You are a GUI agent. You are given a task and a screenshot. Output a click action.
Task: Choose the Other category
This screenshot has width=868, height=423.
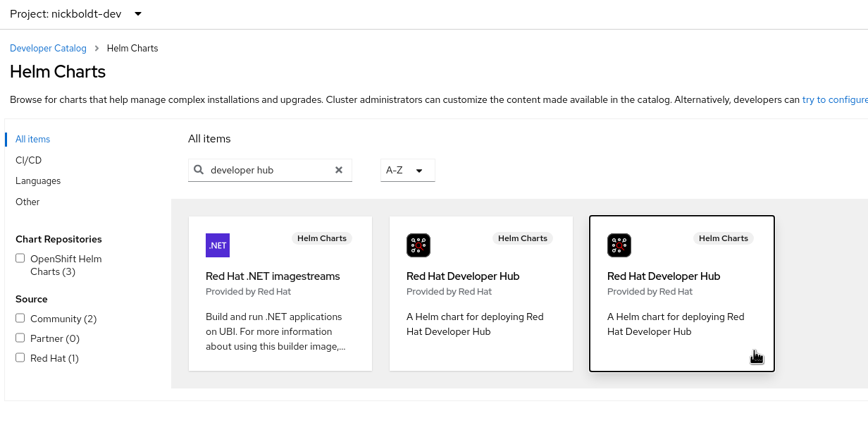click(27, 202)
